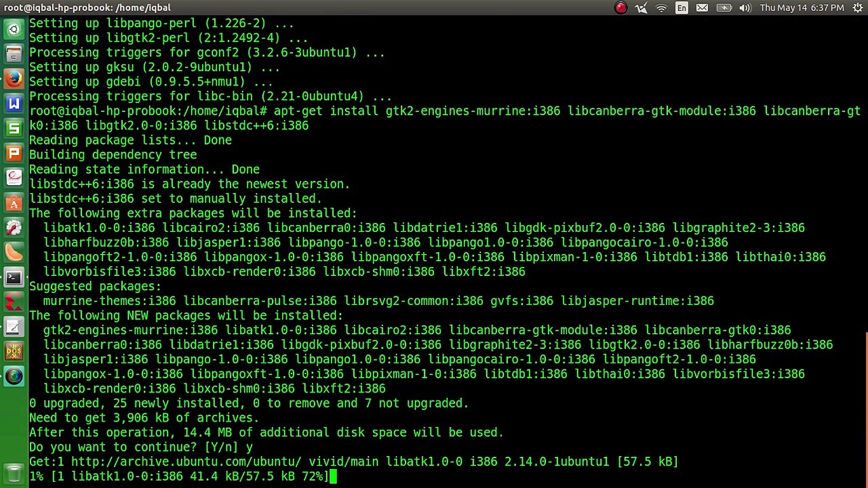This screenshot has height=488, width=868.
Task: Click the '0 upgraded, 25 newly installed' summary line
Action: (x=249, y=403)
